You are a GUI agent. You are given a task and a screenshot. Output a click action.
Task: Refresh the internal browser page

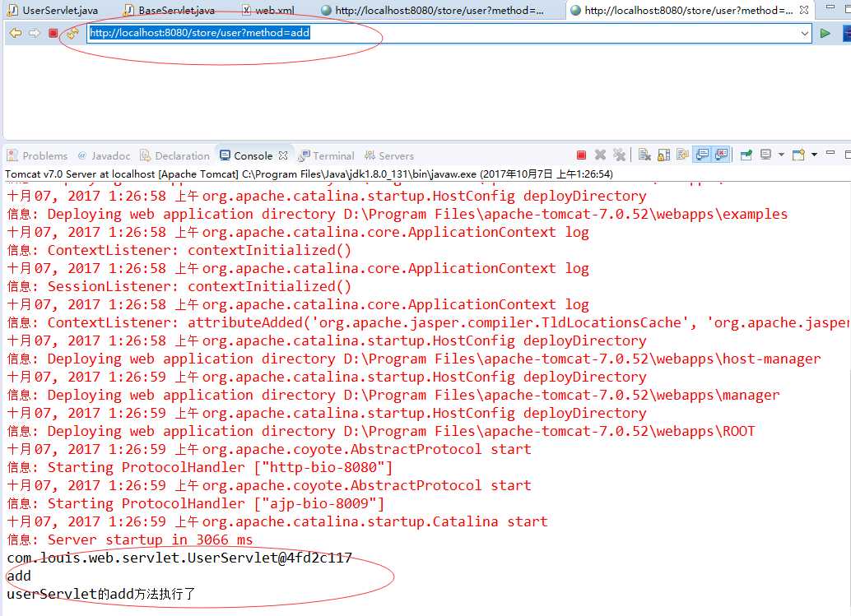[x=72, y=33]
